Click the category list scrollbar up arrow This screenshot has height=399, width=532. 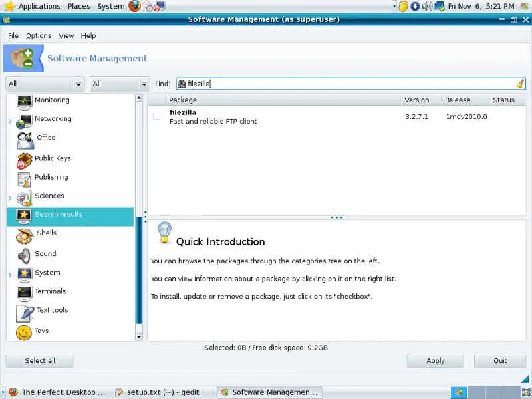[139, 98]
